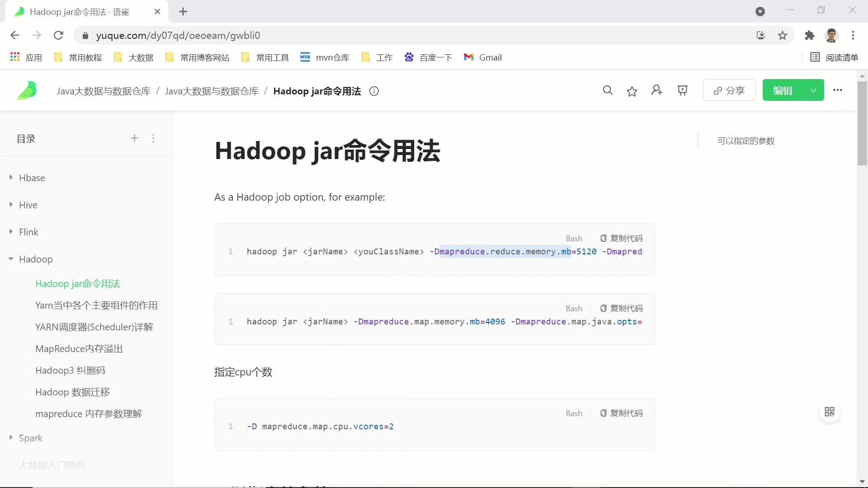Viewport: 868px width, 488px height.
Task: Click the 分享 share button
Action: point(729,90)
